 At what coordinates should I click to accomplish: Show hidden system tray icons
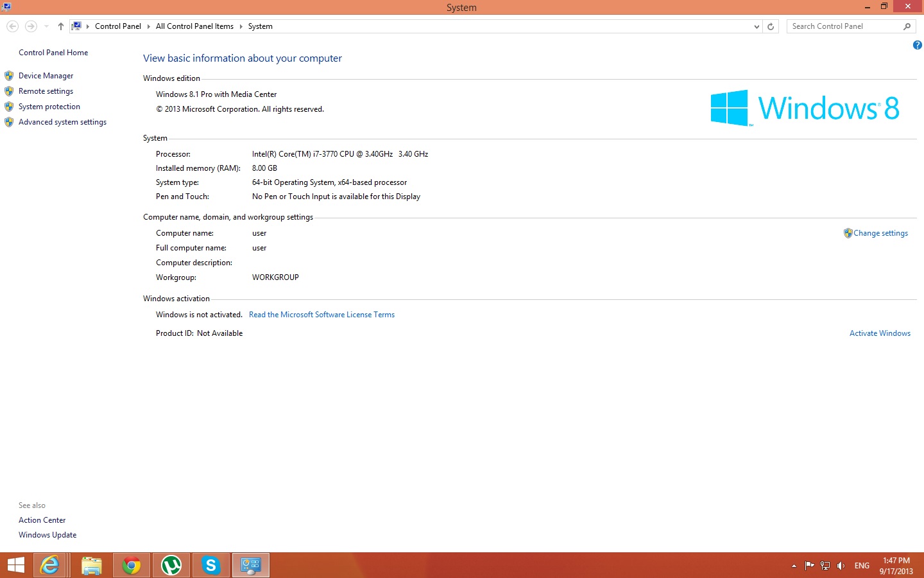(794, 566)
